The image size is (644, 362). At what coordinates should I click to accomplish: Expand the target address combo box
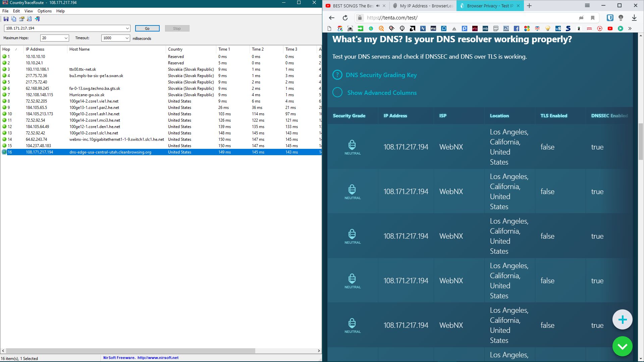(x=127, y=28)
